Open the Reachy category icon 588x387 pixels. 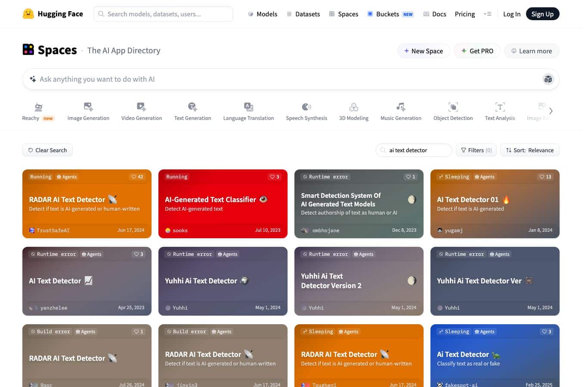[x=38, y=107]
